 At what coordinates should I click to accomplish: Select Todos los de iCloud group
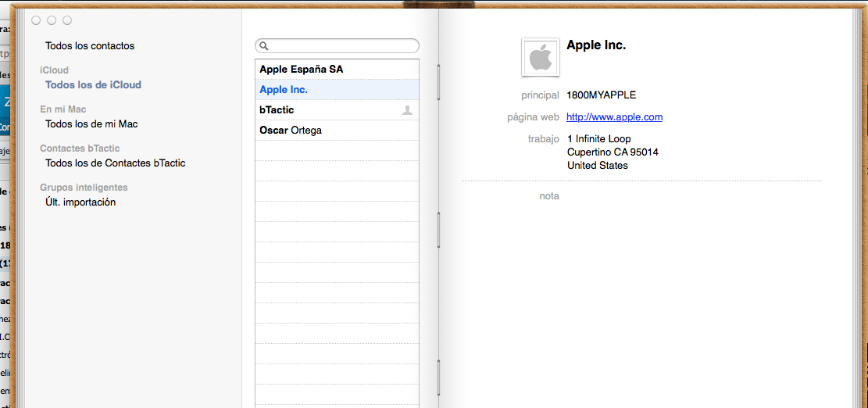click(x=93, y=84)
